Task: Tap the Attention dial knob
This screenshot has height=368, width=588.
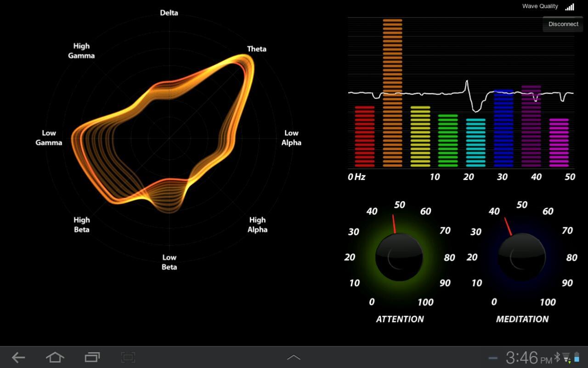Action: tap(399, 257)
